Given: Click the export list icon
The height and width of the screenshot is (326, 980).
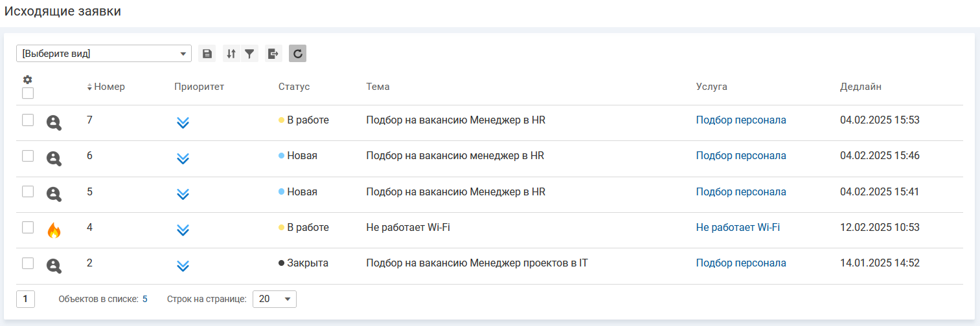Looking at the screenshot, I should (273, 54).
